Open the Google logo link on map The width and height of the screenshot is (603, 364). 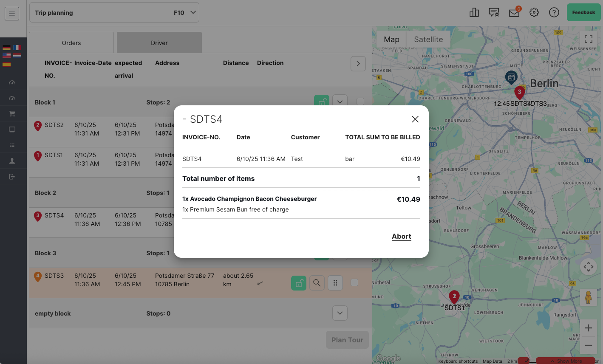(x=389, y=358)
